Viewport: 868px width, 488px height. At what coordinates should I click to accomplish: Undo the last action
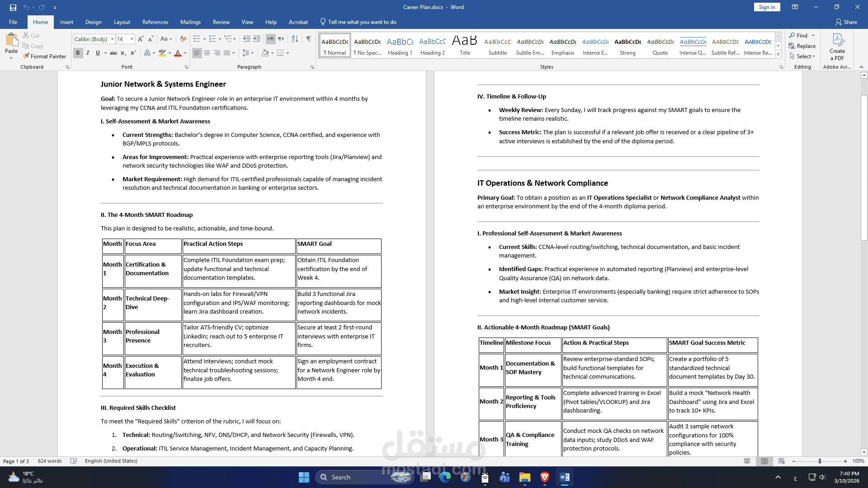tap(26, 7)
